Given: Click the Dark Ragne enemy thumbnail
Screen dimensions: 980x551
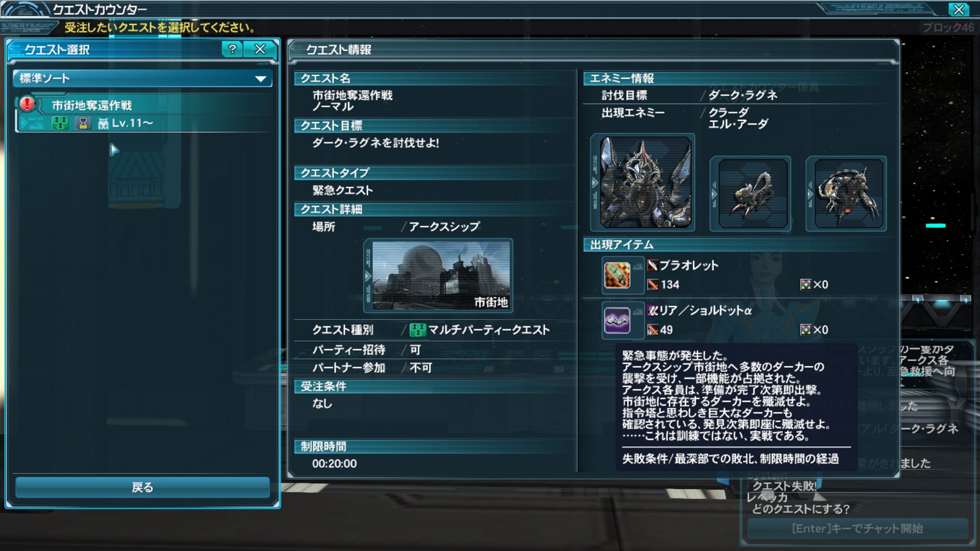Looking at the screenshot, I should pos(646,182).
